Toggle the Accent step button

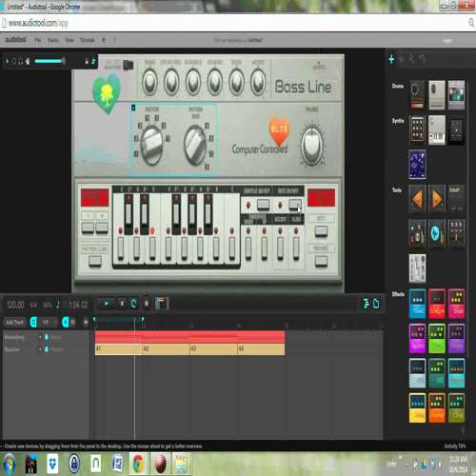(x=280, y=248)
